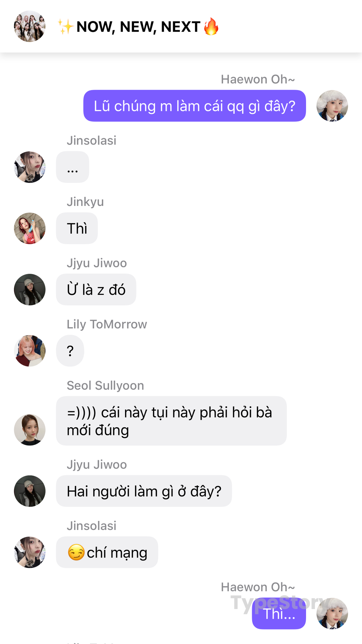Open Jinkyu's profile picture

coord(29,228)
